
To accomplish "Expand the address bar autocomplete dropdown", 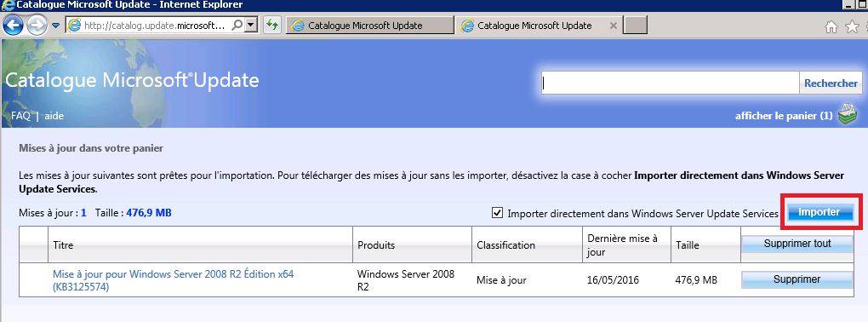I will (251, 25).
